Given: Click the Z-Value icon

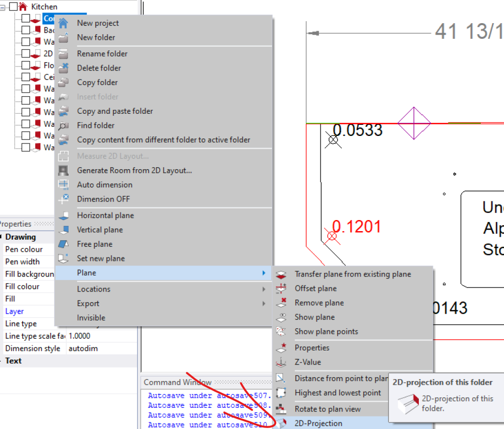Looking at the screenshot, I should 281,362.
